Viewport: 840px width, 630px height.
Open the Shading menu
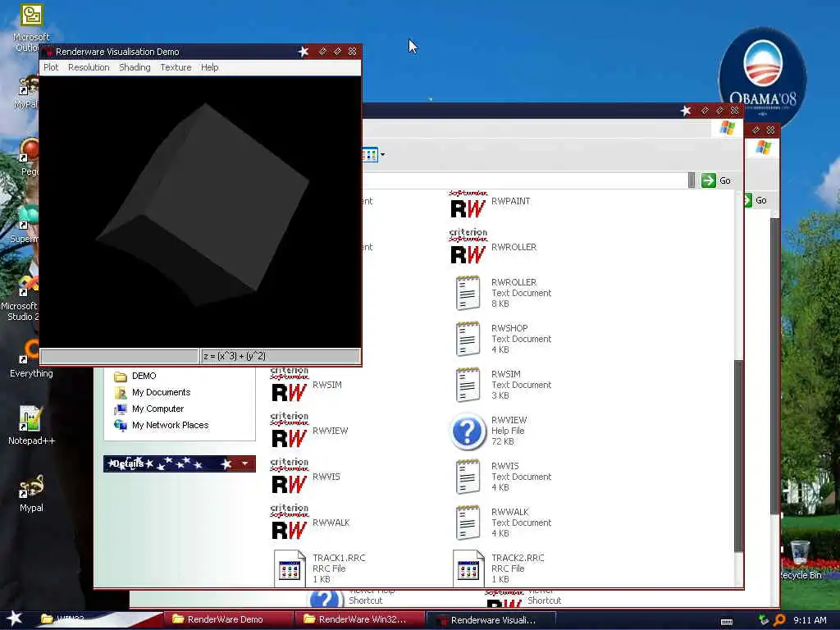[x=135, y=67]
